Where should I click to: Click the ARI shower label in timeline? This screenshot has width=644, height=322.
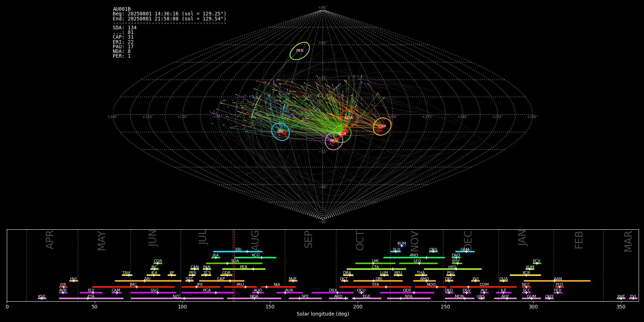click(x=147, y=279)
